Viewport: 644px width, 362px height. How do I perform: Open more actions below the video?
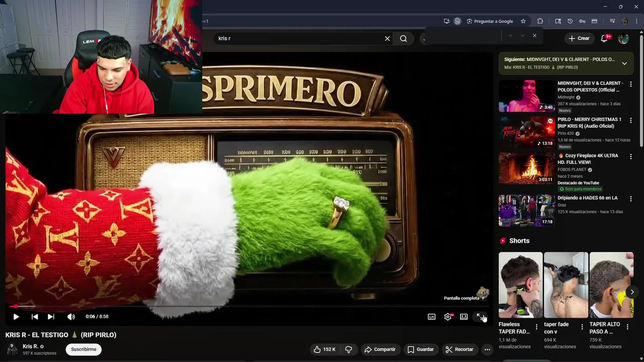point(487,349)
